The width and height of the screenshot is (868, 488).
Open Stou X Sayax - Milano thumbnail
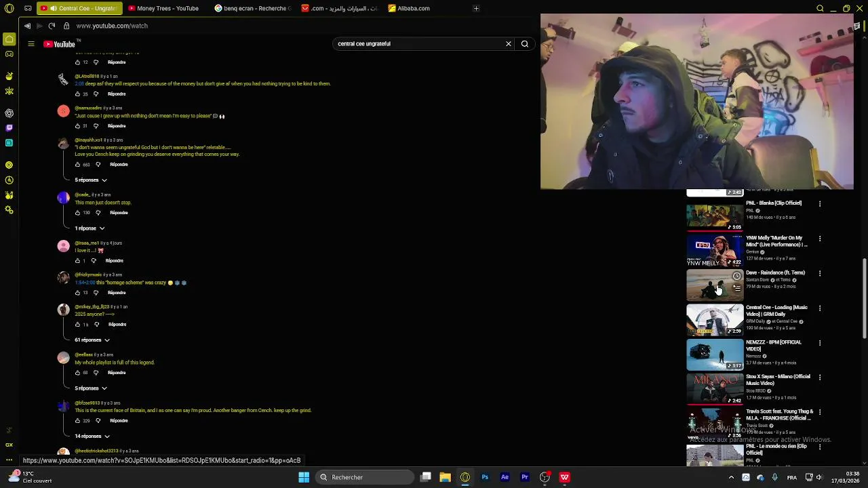click(x=715, y=389)
